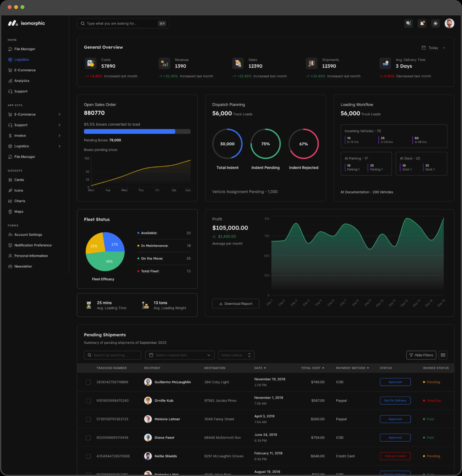Click the 75% Indent Pending ring
Viewport: 462px width, 476px height.
(x=265, y=144)
